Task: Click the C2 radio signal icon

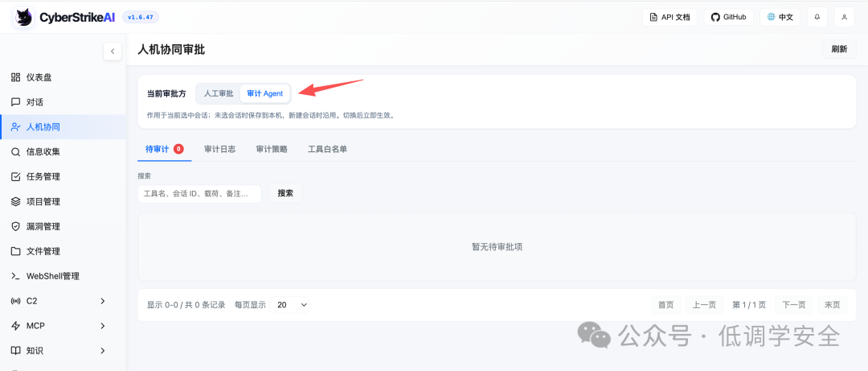Action: pyautogui.click(x=15, y=301)
